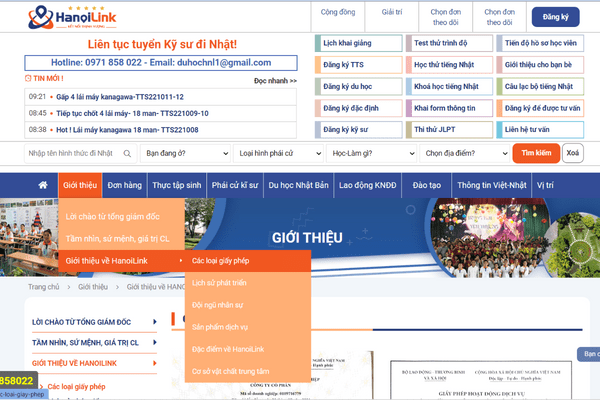Viewport: 600px width, 400px height.
Task: Open news Tiếp tục chốt 4 lái máy
Action: [x=132, y=113]
